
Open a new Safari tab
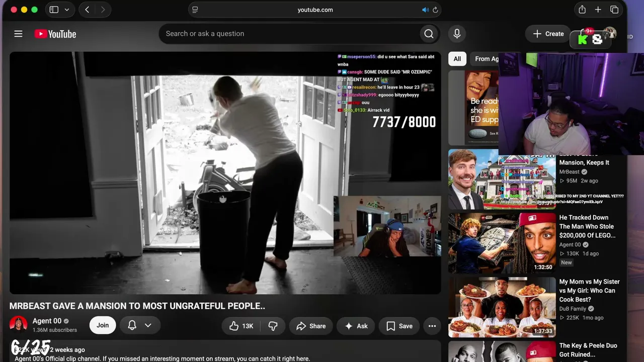598,10
